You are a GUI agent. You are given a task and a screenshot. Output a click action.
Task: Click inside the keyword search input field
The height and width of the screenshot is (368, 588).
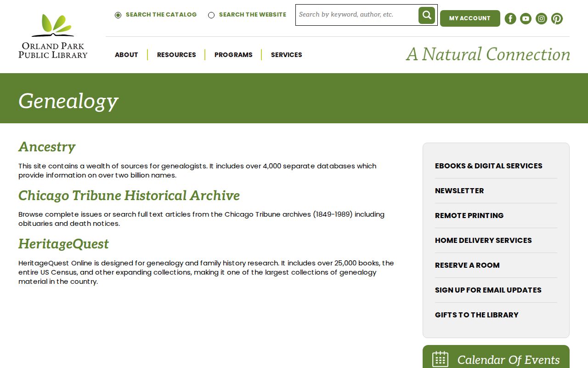click(x=357, y=15)
